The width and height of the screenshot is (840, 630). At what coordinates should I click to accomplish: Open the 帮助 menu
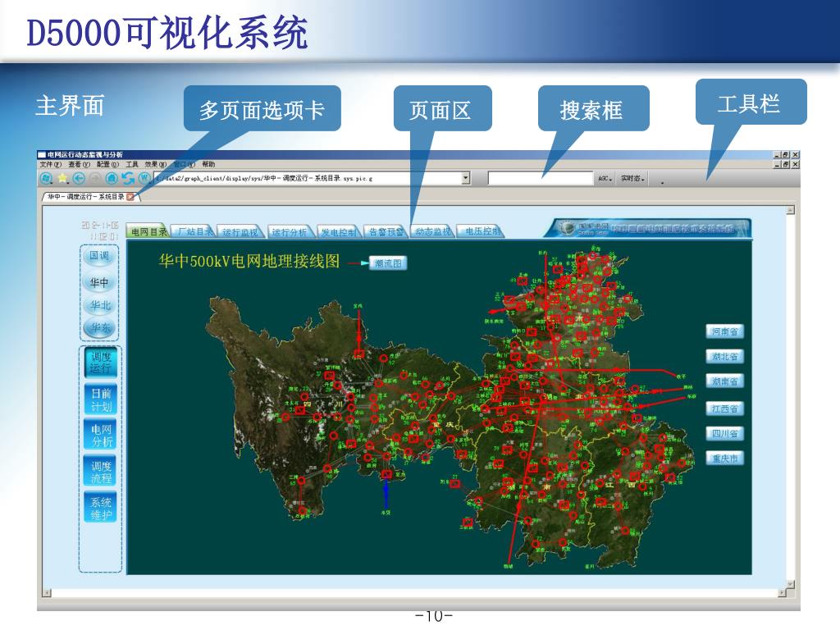point(208,164)
